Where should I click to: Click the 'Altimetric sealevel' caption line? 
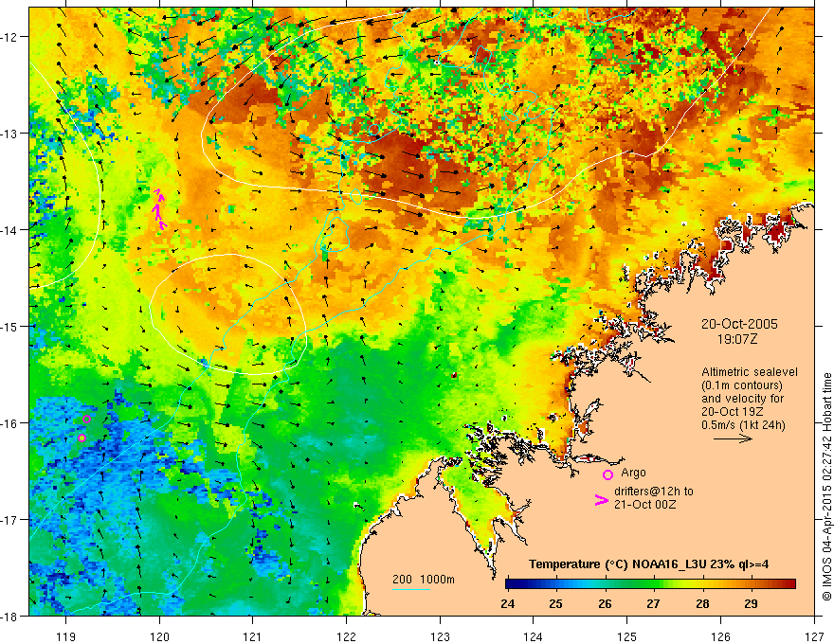coord(750,372)
